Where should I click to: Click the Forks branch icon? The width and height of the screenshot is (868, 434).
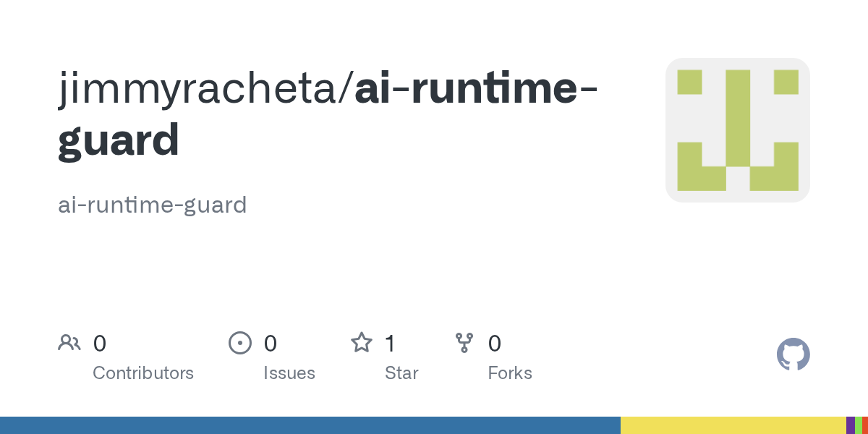point(464,342)
